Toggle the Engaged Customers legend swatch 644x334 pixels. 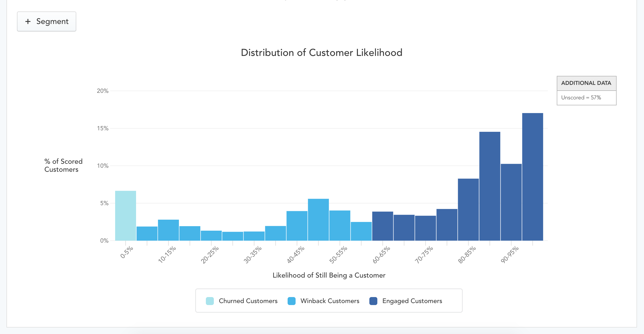(x=373, y=301)
